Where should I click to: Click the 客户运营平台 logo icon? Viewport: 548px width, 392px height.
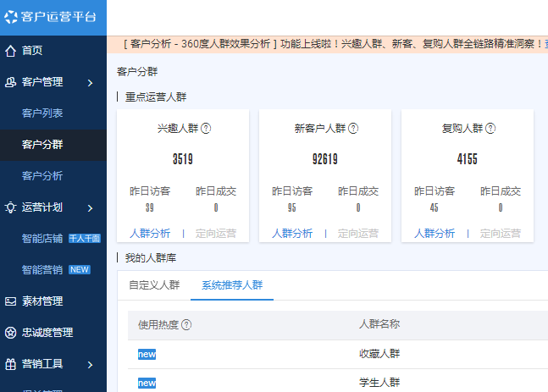[11, 16]
